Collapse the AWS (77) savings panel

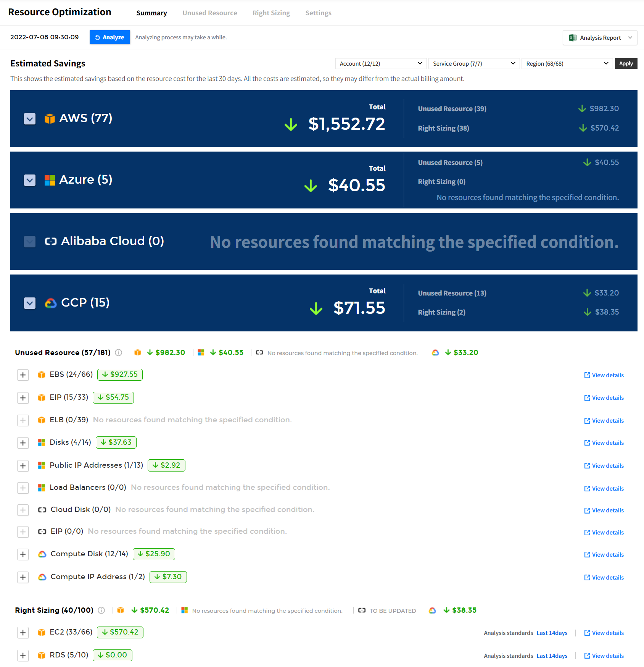tap(30, 119)
